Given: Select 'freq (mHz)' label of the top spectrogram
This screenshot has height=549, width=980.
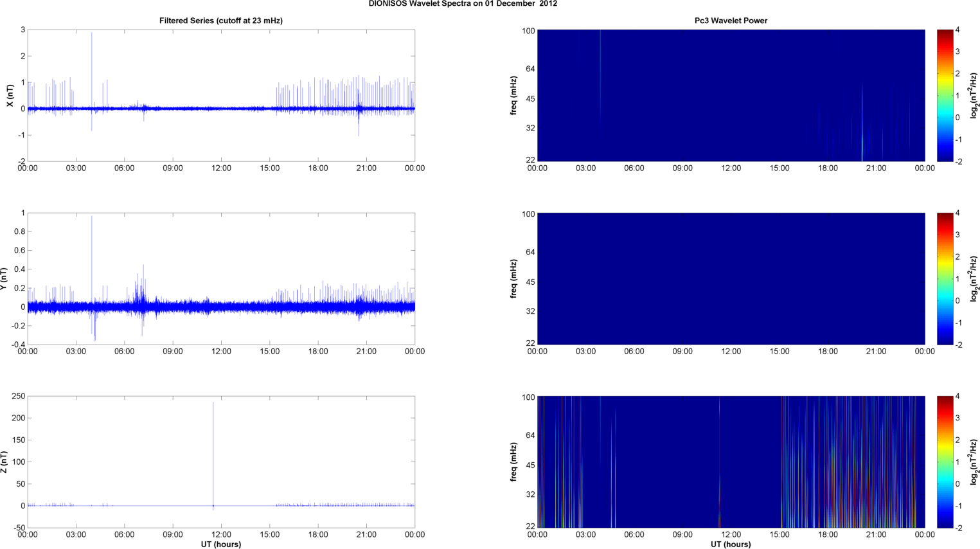Looking at the screenshot, I should point(514,96).
